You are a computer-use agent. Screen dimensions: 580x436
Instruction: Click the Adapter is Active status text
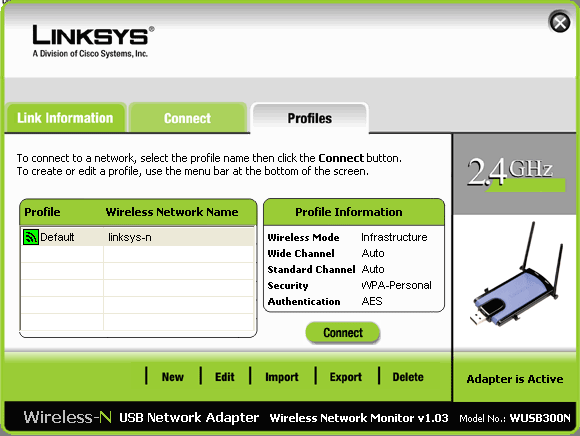coord(515,379)
